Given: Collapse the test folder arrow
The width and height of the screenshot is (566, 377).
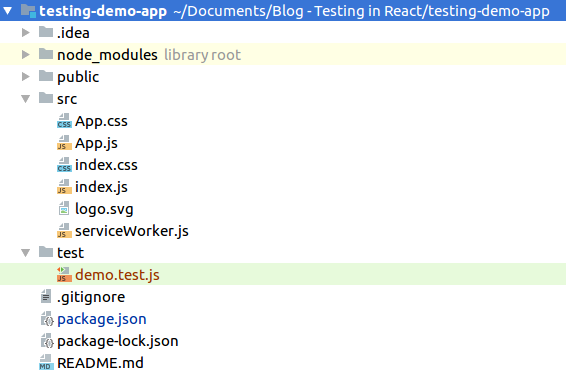Looking at the screenshot, I should click(26, 252).
